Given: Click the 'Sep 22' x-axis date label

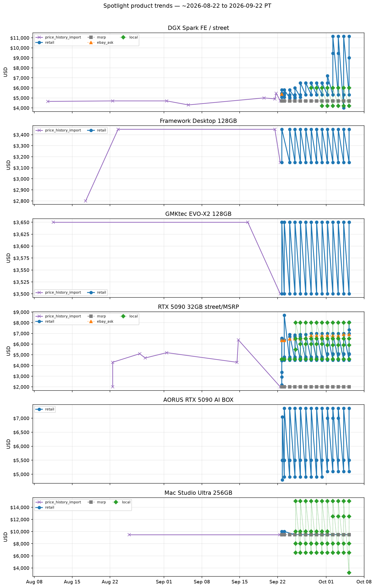Looking at the screenshot, I should pyautogui.click(x=278, y=582).
